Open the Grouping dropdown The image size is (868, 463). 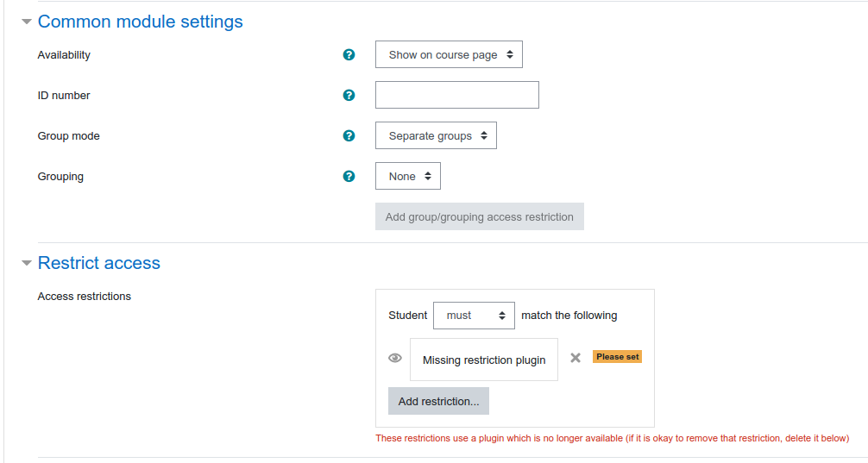tap(408, 176)
